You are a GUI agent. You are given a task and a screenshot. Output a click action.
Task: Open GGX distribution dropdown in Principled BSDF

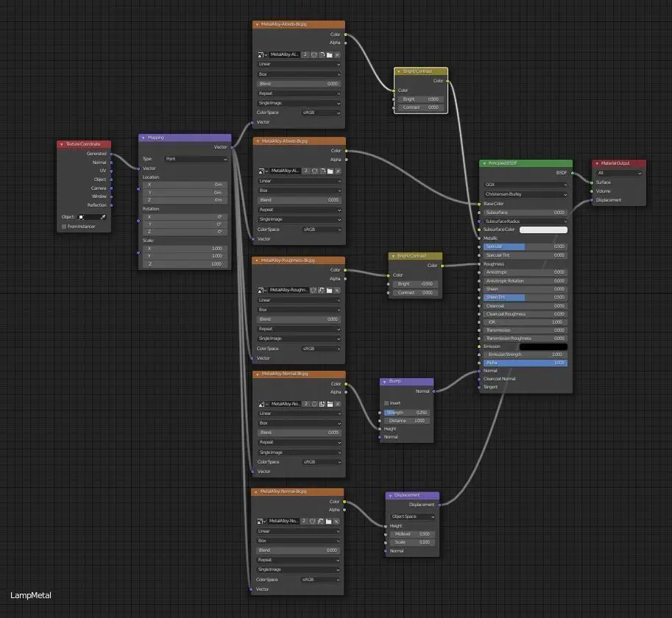(526, 185)
